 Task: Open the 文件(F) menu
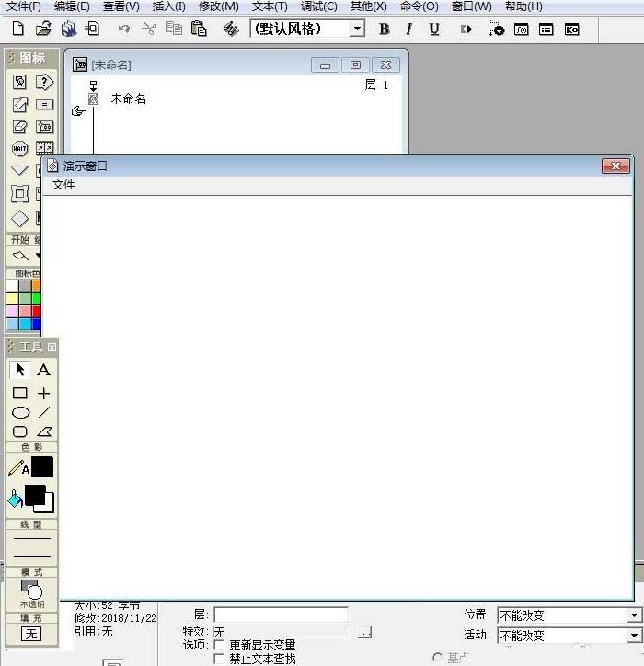point(24,6)
